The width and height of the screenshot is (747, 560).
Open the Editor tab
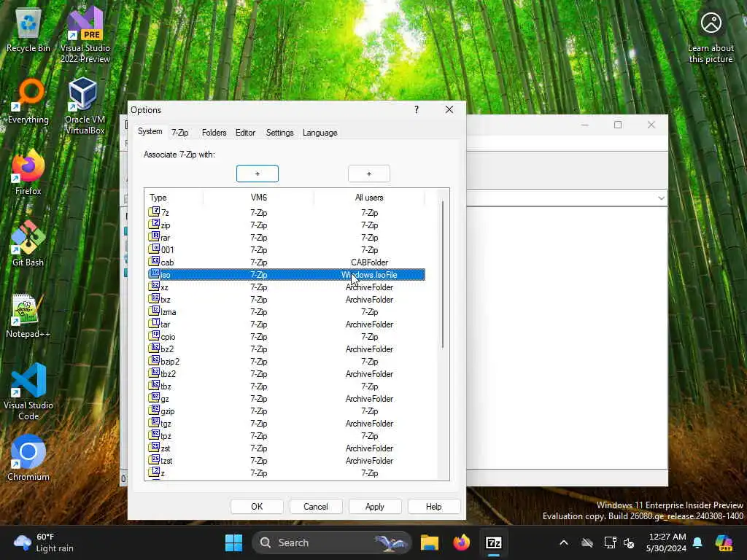tap(245, 133)
